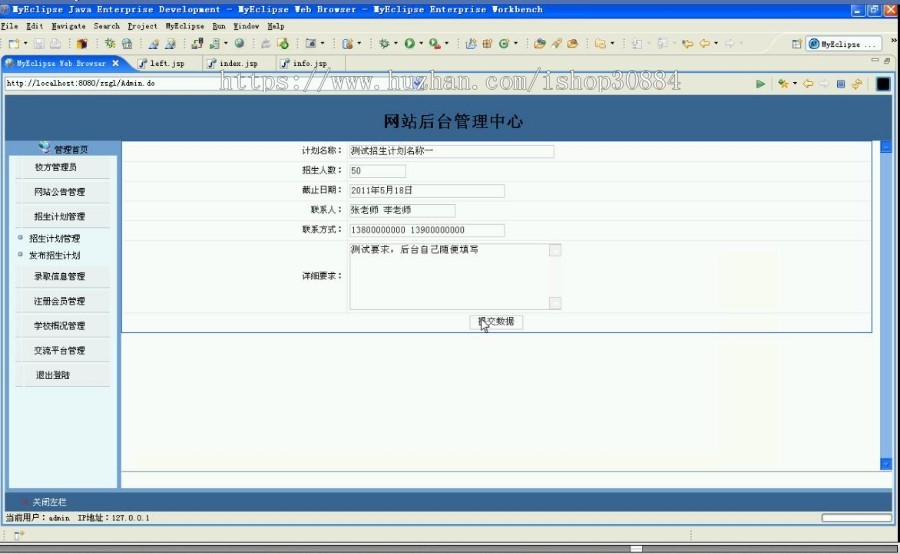Image resolution: width=900 pixels, height=554 pixels.
Task: Open the MyEclipse menu
Action: point(185,26)
